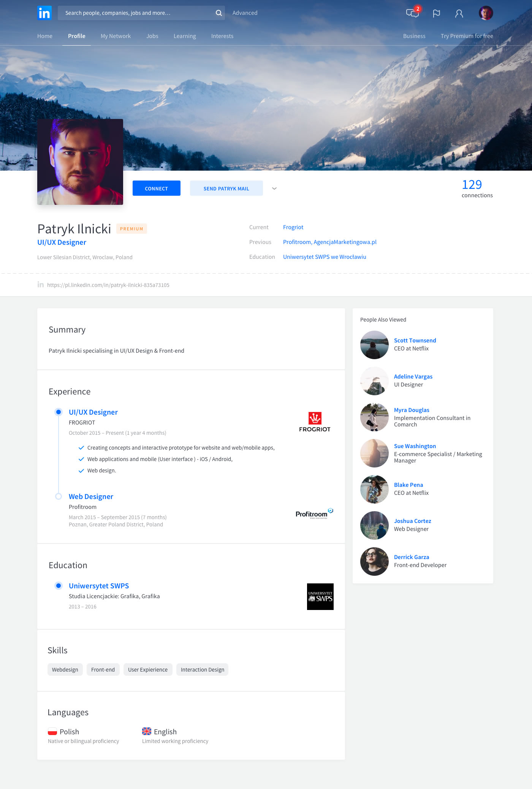
Task: Expand the dropdown arrow beside Send Patryk Mail
Action: tap(274, 189)
